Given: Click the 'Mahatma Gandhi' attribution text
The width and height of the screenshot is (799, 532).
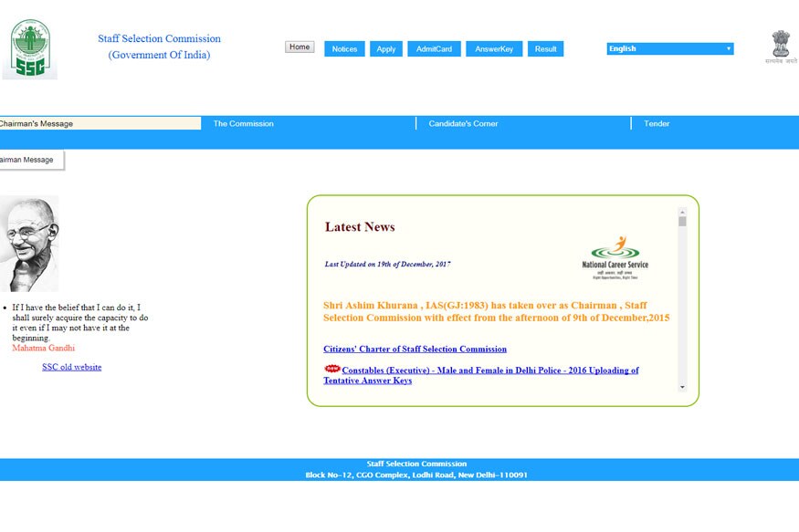Looking at the screenshot, I should tap(43, 349).
